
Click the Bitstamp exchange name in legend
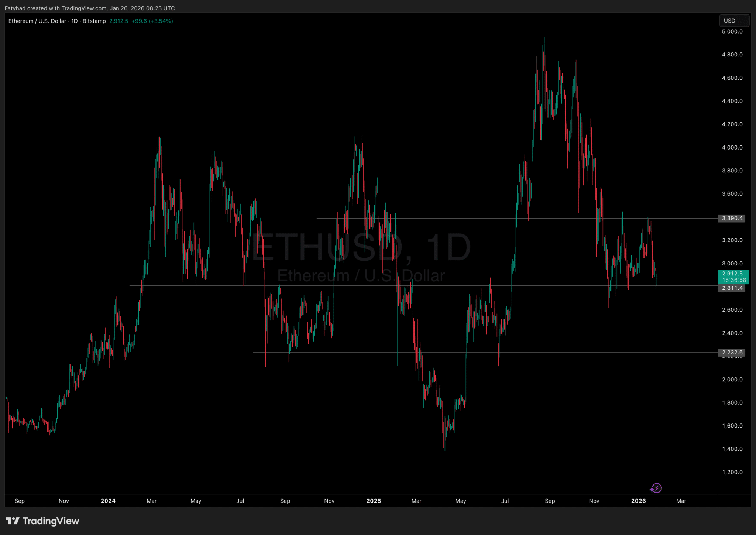coord(94,21)
